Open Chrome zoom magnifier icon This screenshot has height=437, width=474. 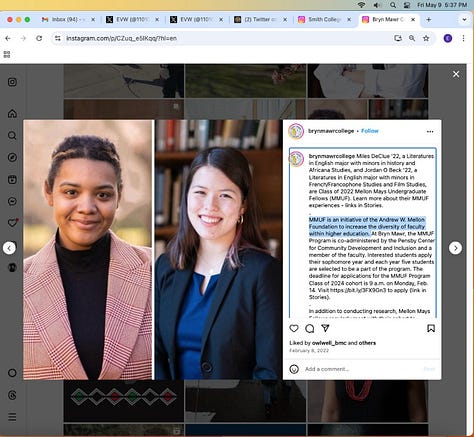(x=412, y=38)
